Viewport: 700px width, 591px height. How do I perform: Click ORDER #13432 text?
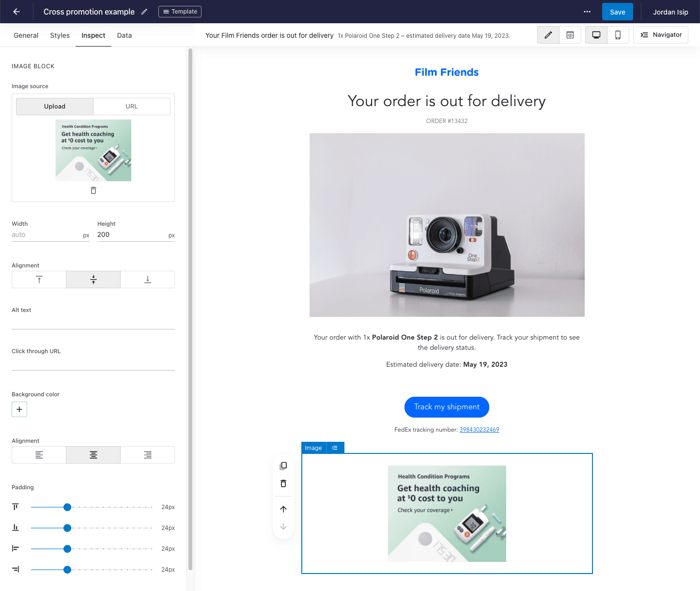(x=447, y=121)
